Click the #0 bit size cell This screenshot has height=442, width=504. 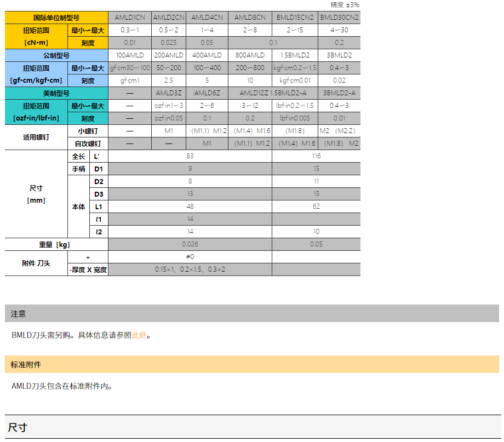[x=190, y=257]
